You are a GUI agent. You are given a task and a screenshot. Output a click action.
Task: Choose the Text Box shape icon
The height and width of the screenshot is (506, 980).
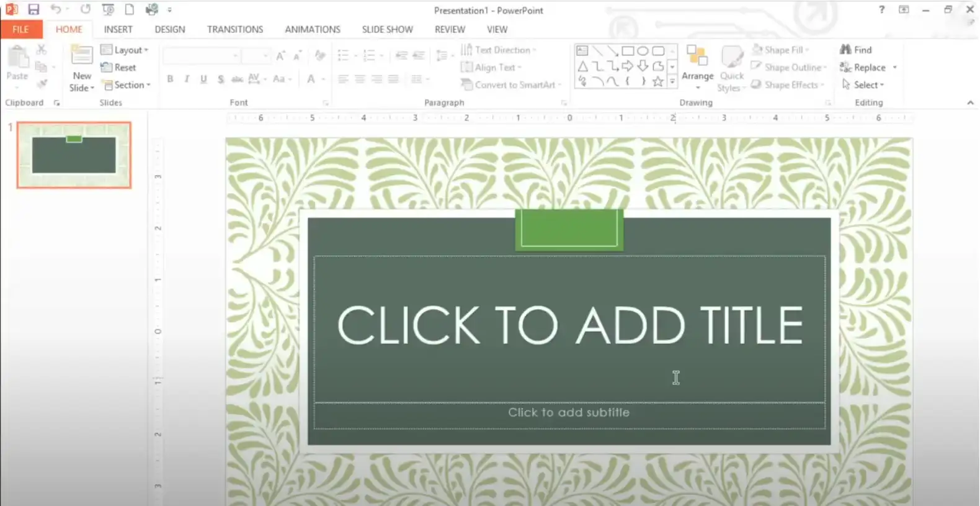(x=582, y=51)
